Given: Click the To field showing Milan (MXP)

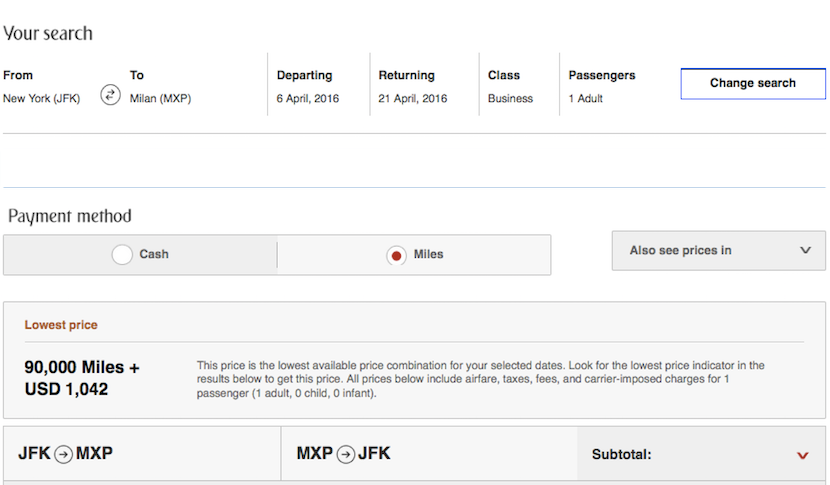Looking at the screenshot, I should click(x=160, y=99).
